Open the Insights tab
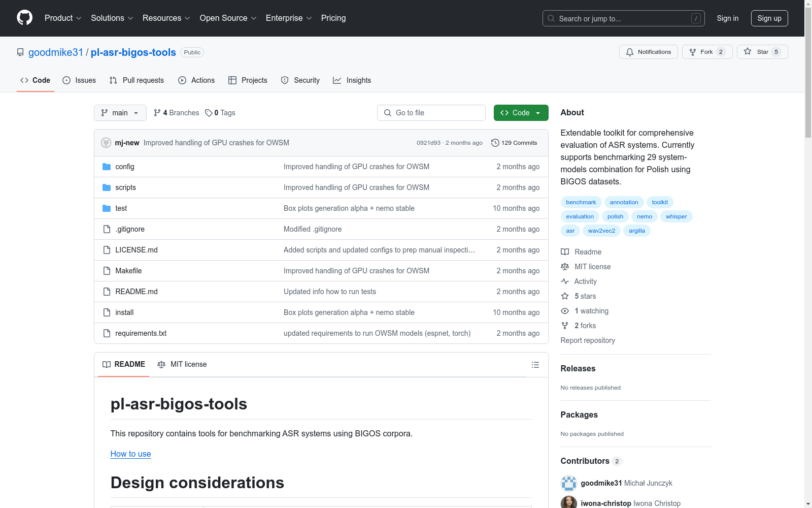 point(352,80)
